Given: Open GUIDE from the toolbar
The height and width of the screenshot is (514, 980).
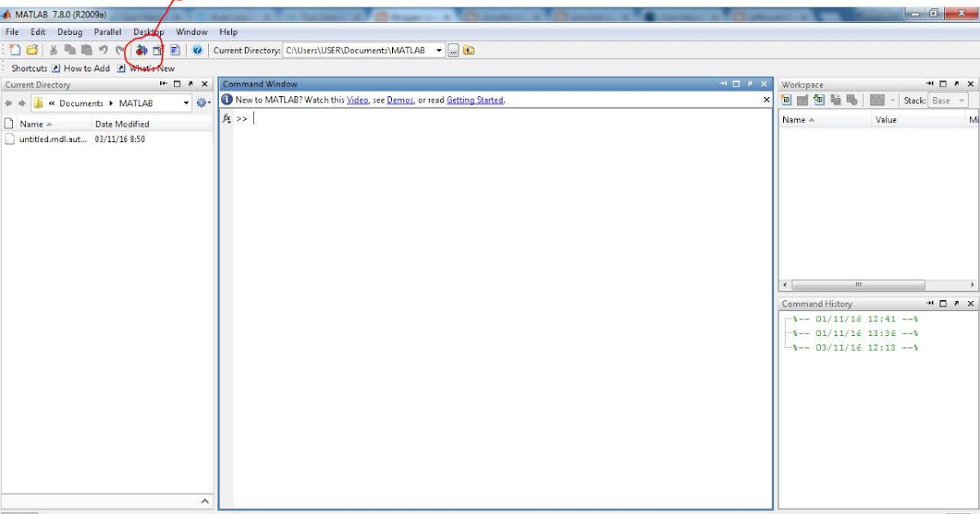Looking at the screenshot, I should coord(158,51).
